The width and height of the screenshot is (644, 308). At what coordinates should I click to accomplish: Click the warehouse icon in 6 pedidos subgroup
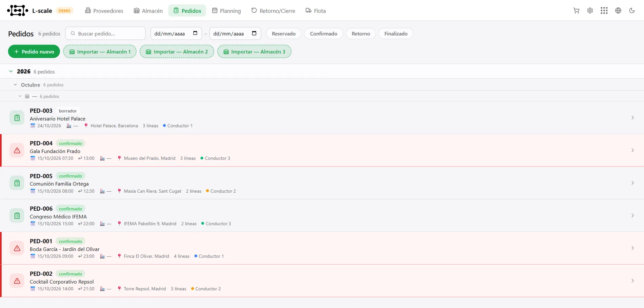27,96
